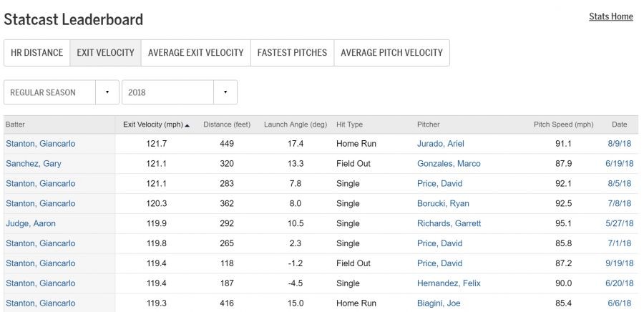
Task: Go to Fastest Pitches tab
Action: coord(292,53)
